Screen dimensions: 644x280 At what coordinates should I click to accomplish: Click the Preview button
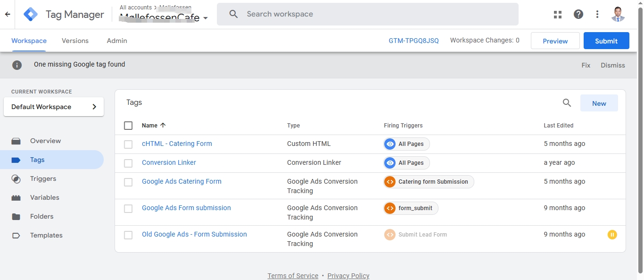click(x=555, y=41)
